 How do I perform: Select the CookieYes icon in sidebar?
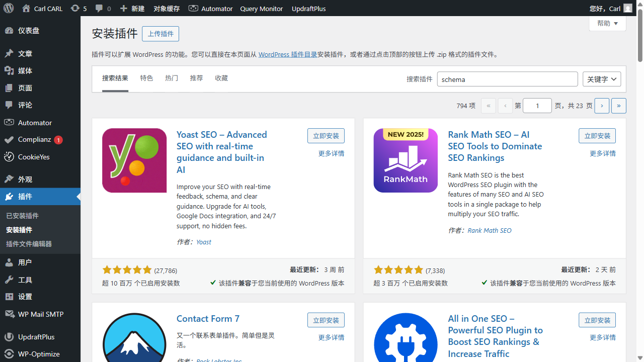(x=9, y=156)
